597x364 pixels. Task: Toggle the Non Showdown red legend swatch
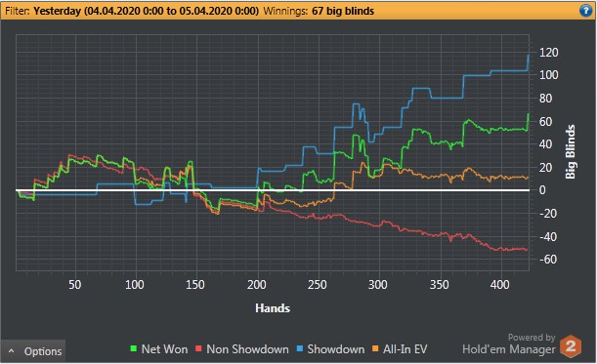(198, 348)
